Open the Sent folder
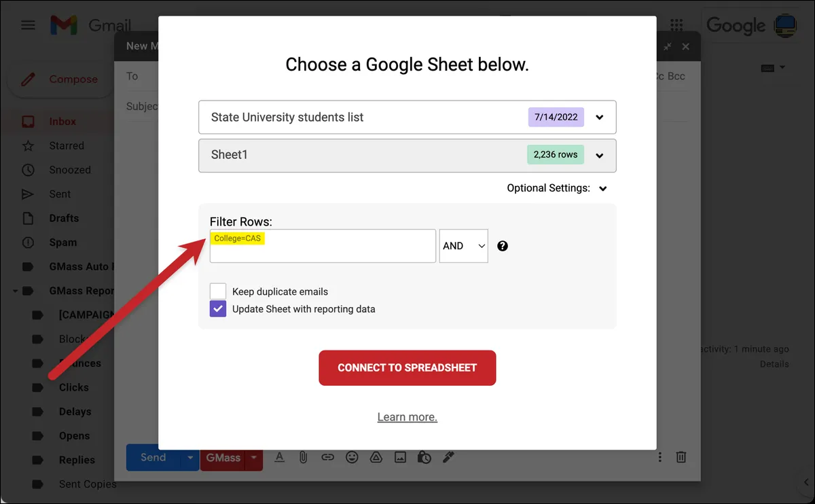Viewport: 815px width, 504px height. pyautogui.click(x=60, y=194)
